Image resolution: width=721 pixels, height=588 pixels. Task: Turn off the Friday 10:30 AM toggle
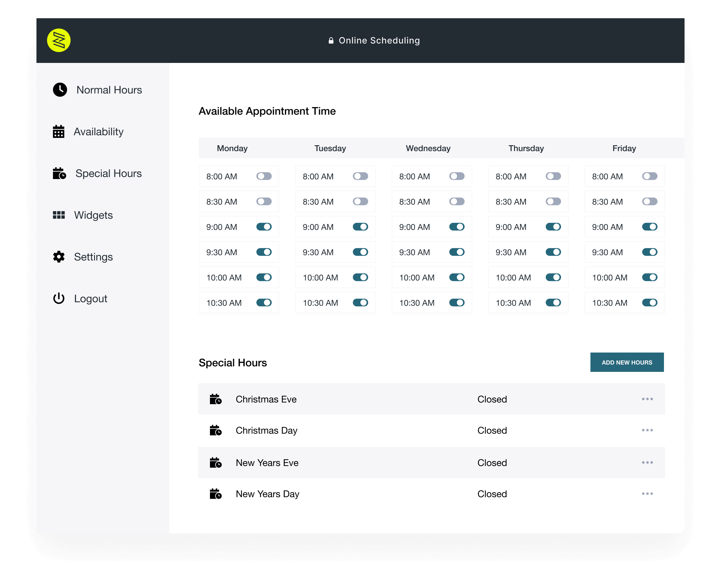pos(650,303)
